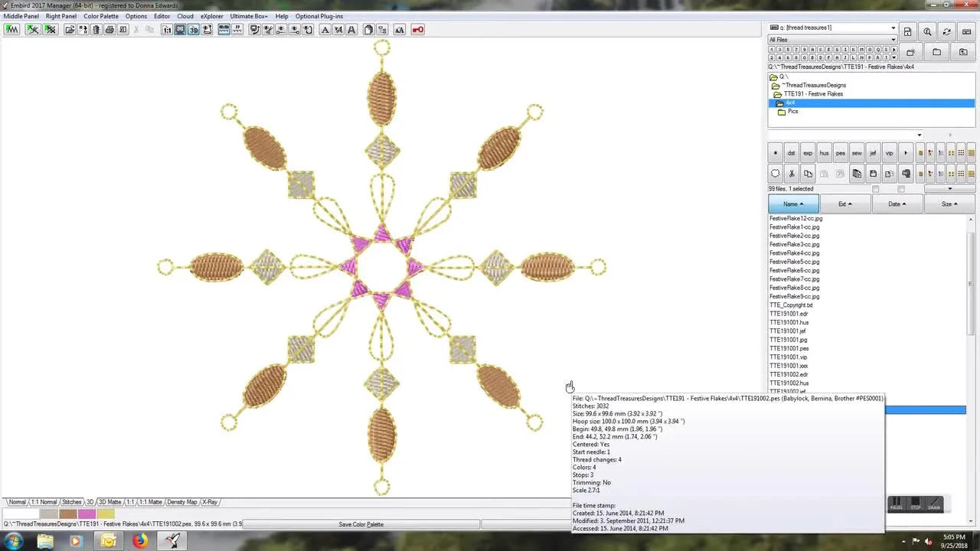Click the Save Color Palette button
980x551 pixels.
pos(361,524)
